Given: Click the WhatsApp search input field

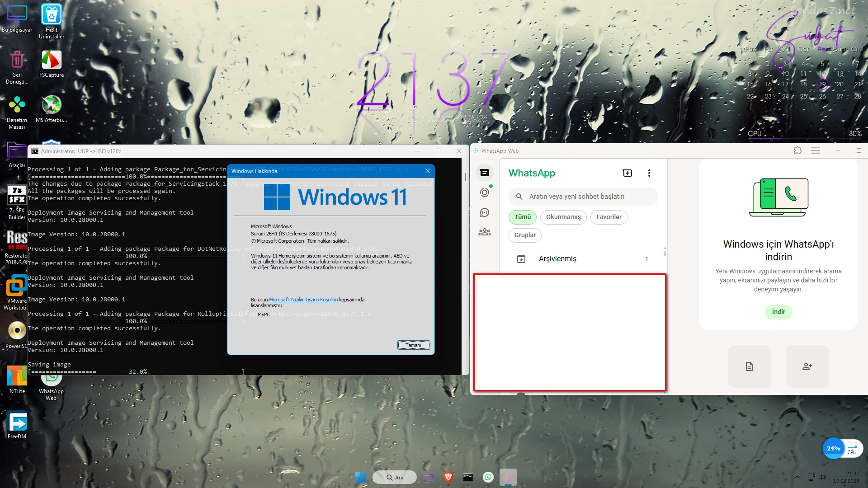Looking at the screenshot, I should pyautogui.click(x=583, y=197).
